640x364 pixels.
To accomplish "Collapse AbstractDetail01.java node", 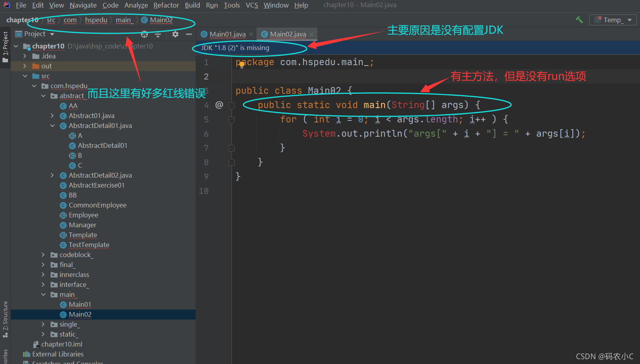I will (53, 126).
